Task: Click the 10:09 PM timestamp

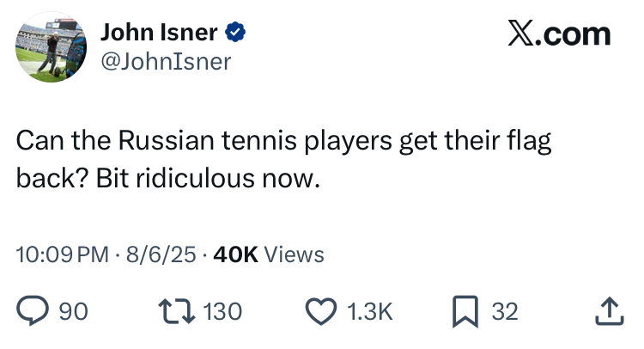Action: point(62,254)
